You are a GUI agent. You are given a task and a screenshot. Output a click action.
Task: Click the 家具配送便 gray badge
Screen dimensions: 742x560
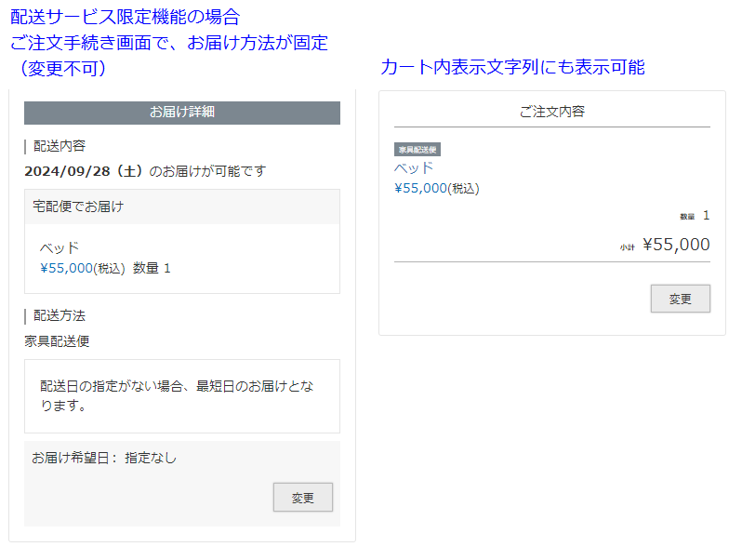[417, 150]
